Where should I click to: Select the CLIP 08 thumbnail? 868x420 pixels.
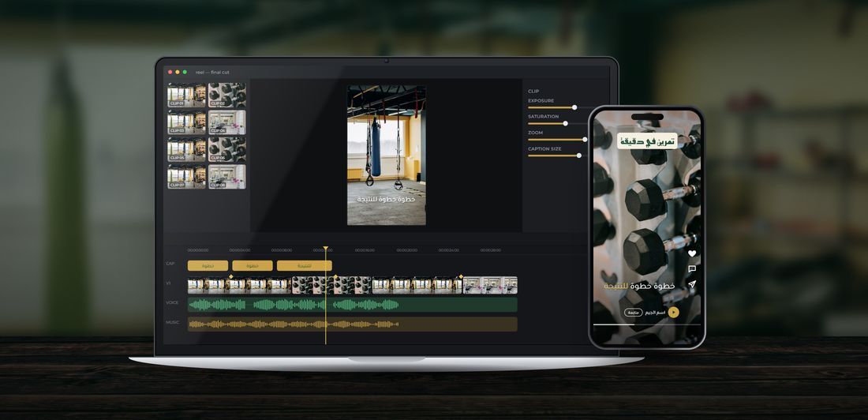coord(227,176)
